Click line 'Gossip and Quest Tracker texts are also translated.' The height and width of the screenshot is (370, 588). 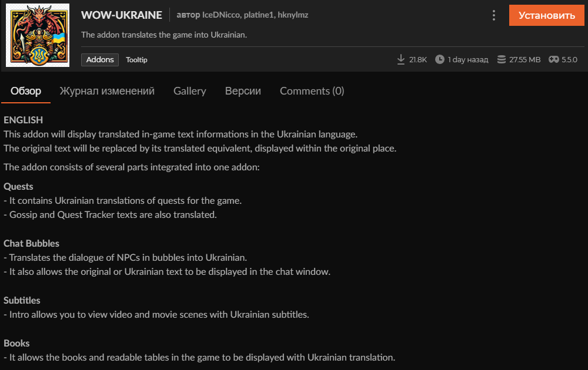tap(111, 215)
